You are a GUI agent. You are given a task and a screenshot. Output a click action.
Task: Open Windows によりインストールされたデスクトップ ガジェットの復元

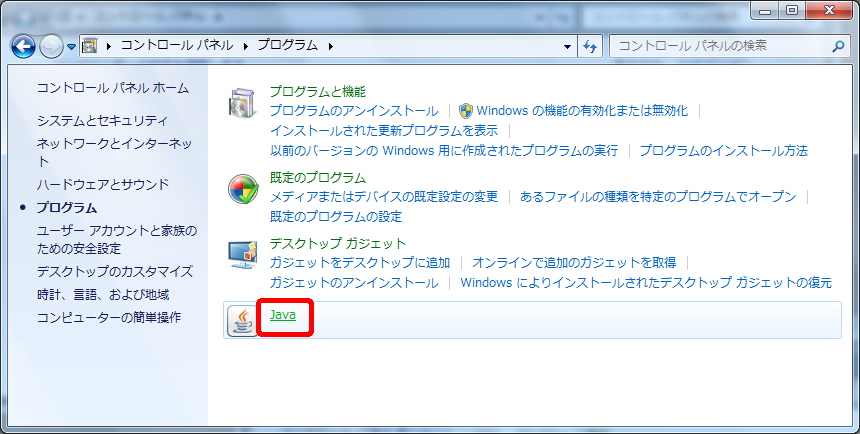(x=646, y=283)
